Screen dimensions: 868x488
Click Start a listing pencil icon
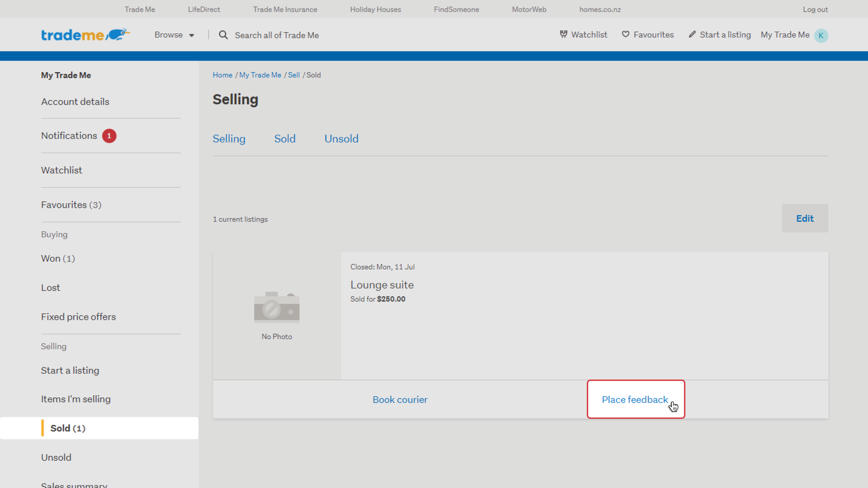tap(692, 34)
